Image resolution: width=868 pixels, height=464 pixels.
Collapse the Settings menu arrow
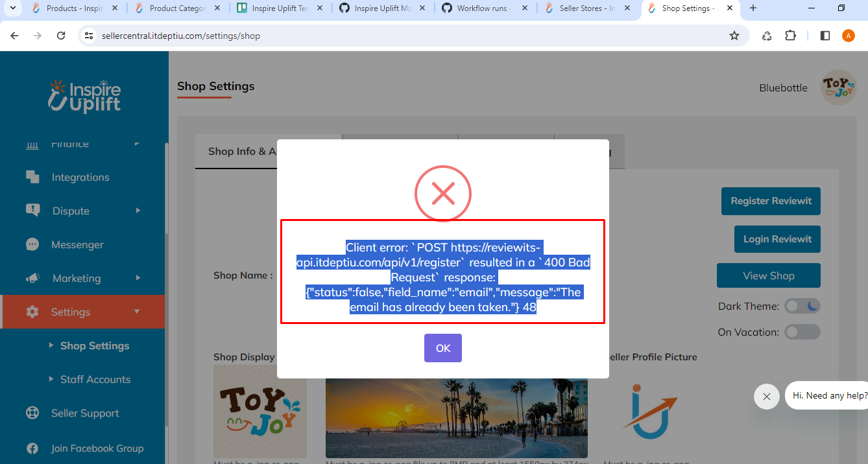pyautogui.click(x=137, y=312)
